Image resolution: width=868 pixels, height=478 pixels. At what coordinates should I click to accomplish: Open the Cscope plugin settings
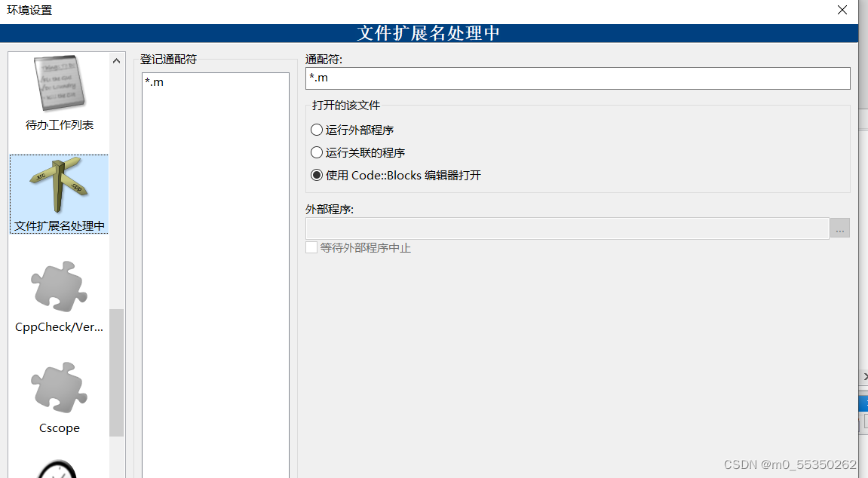click(x=59, y=397)
